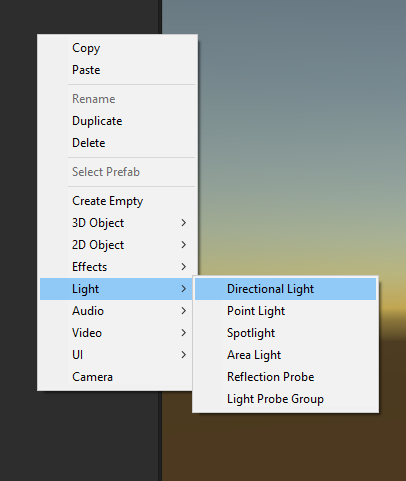Click Duplicate menu entry
The image size is (406, 481).
coord(116,121)
